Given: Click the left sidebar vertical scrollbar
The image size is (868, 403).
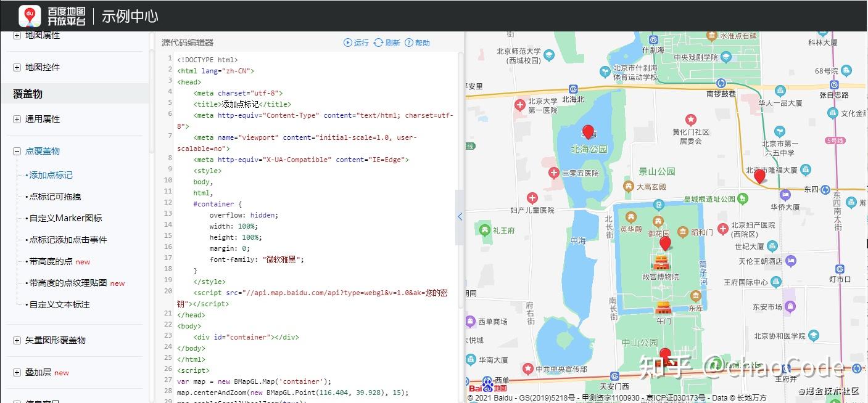Looking at the screenshot, I should [151, 102].
